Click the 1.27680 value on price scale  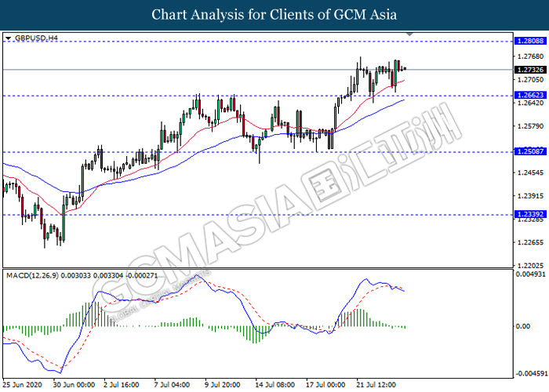pos(529,56)
